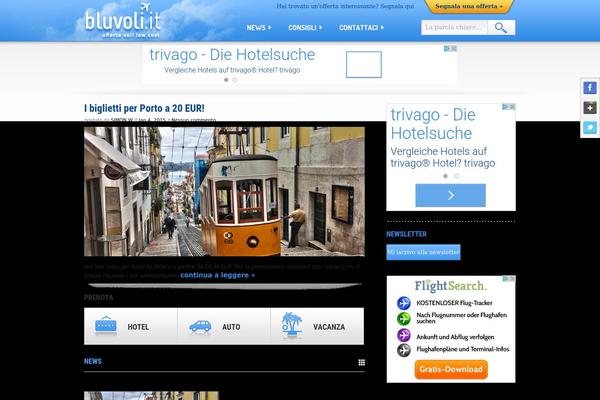Open the AUTO car rental option
The image size is (600, 400).
[224, 326]
